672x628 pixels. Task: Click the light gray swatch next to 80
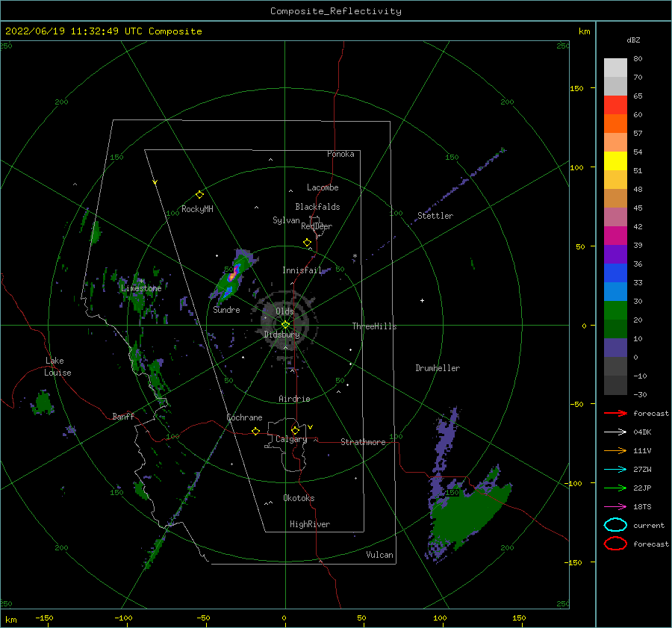pos(615,68)
